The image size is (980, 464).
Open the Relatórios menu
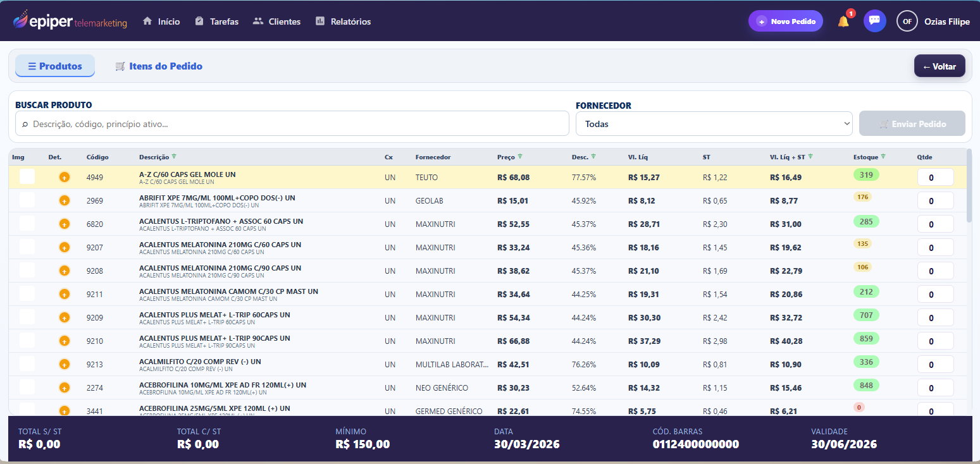click(x=343, y=21)
